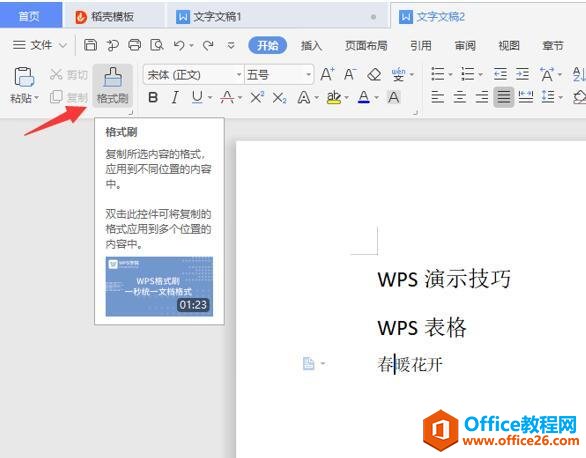Click Decrease Indent icon

point(500,74)
